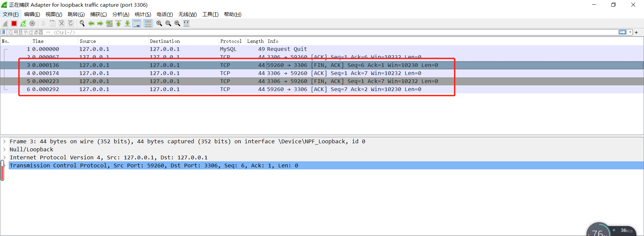
Task: Click time value 0.000292 in packet 6
Action: click(45, 89)
